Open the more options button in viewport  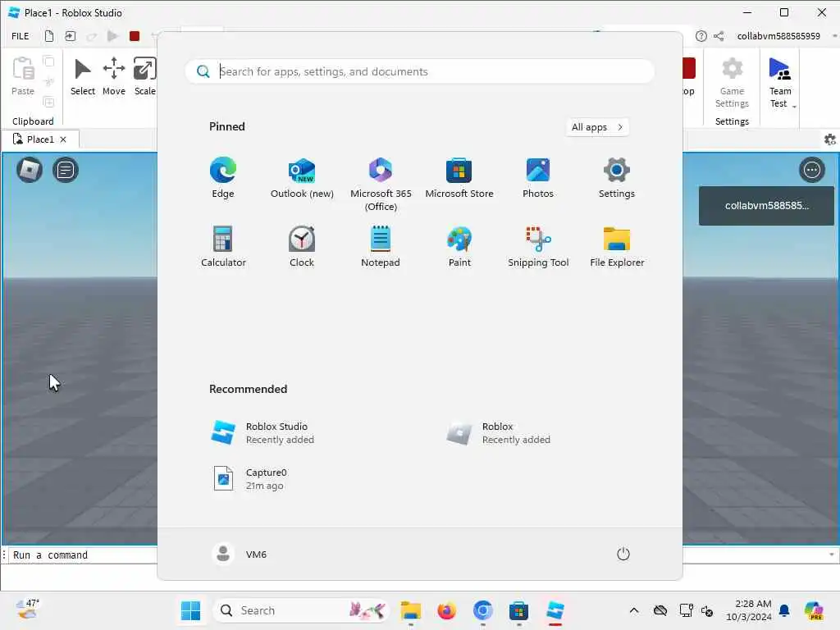point(812,171)
